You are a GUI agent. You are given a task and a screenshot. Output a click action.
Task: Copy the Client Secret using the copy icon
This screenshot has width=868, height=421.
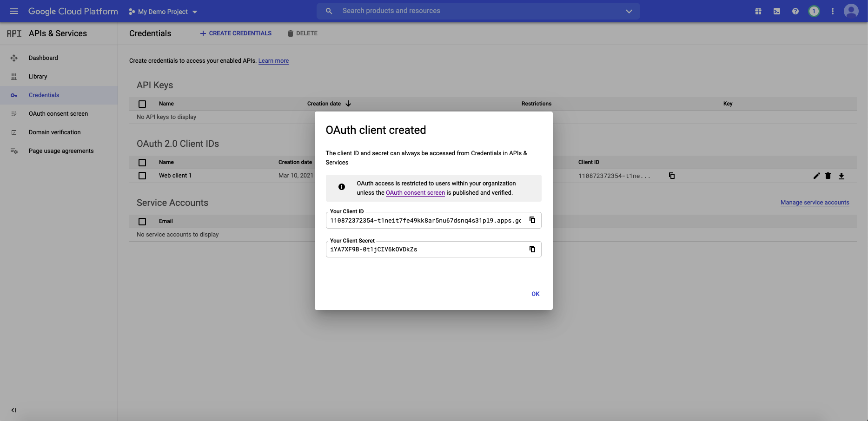coord(532,249)
